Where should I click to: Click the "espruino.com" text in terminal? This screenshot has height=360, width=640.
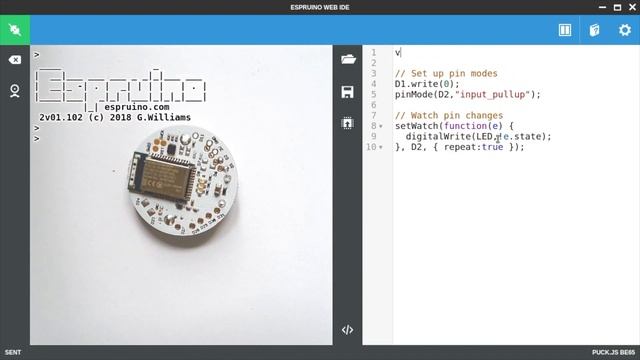tap(137, 107)
